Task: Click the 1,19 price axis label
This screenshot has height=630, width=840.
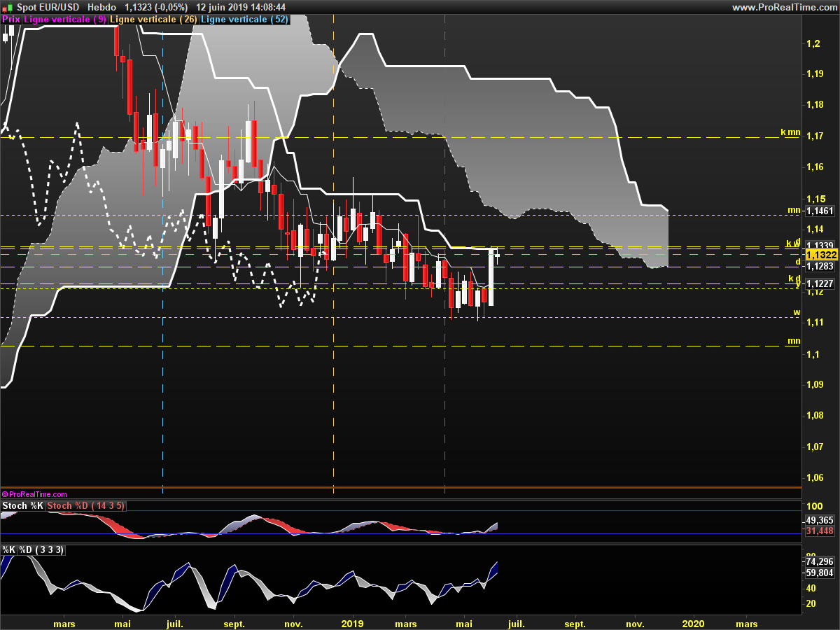Action: click(x=815, y=74)
